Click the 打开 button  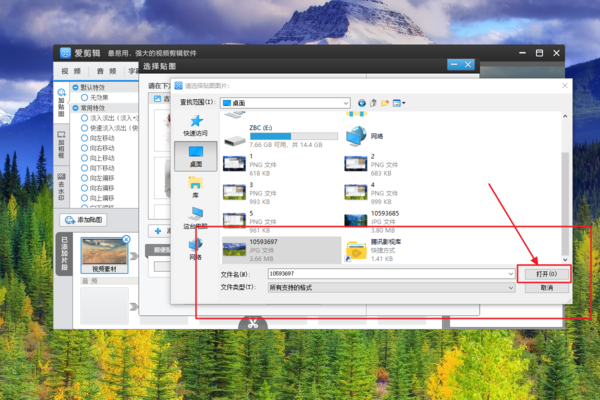(x=546, y=274)
